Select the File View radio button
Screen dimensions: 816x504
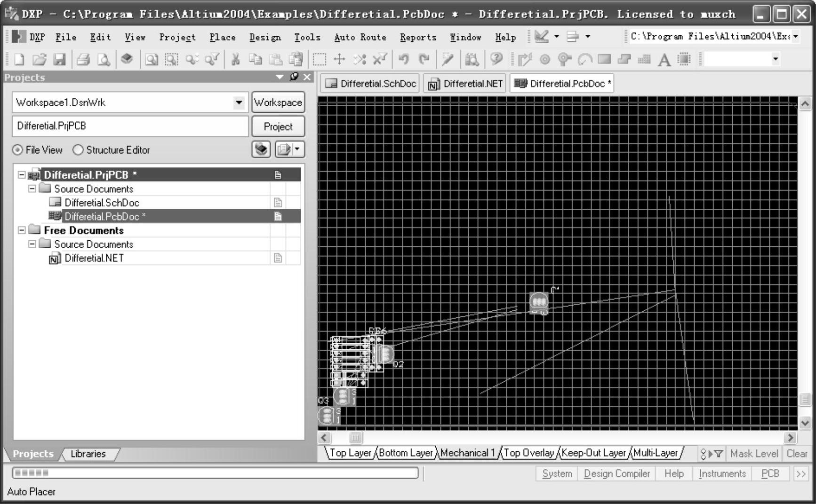(17, 150)
